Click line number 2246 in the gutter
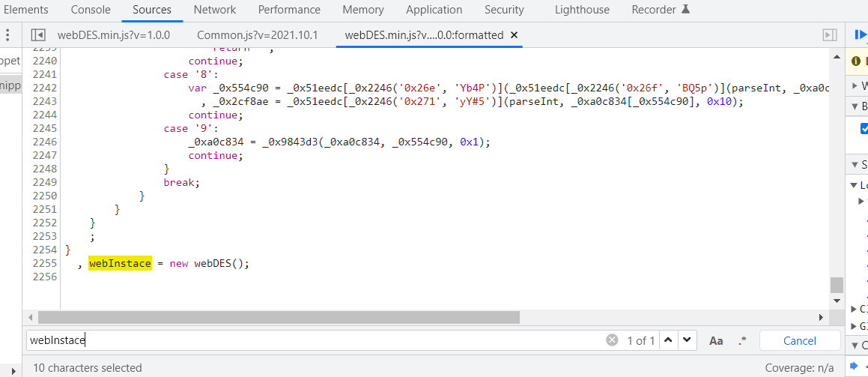 44,142
